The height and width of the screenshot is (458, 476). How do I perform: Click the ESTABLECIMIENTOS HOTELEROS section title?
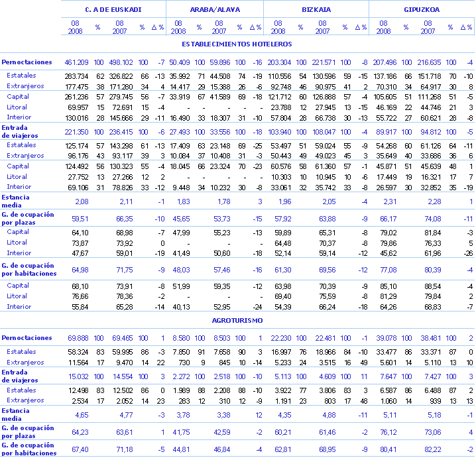(237, 44)
